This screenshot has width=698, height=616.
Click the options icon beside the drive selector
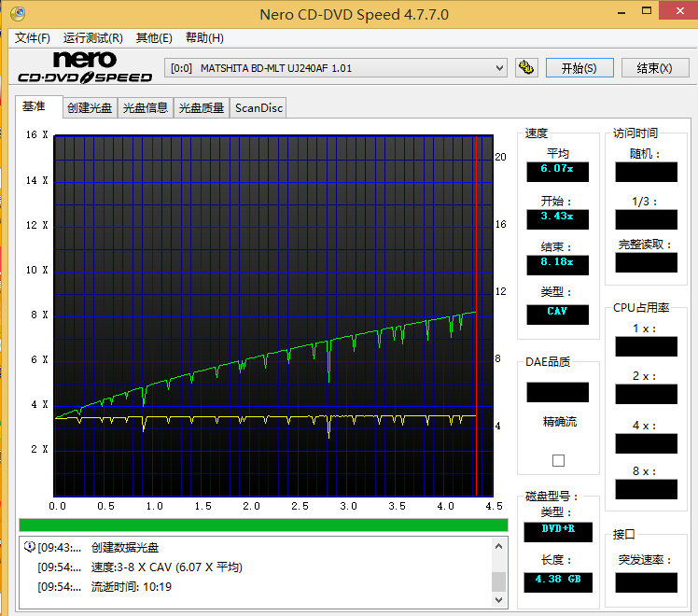pos(526,68)
